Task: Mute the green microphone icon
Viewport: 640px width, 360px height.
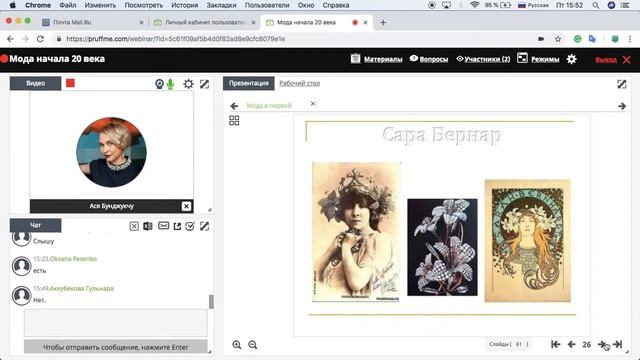Action: pyautogui.click(x=171, y=84)
